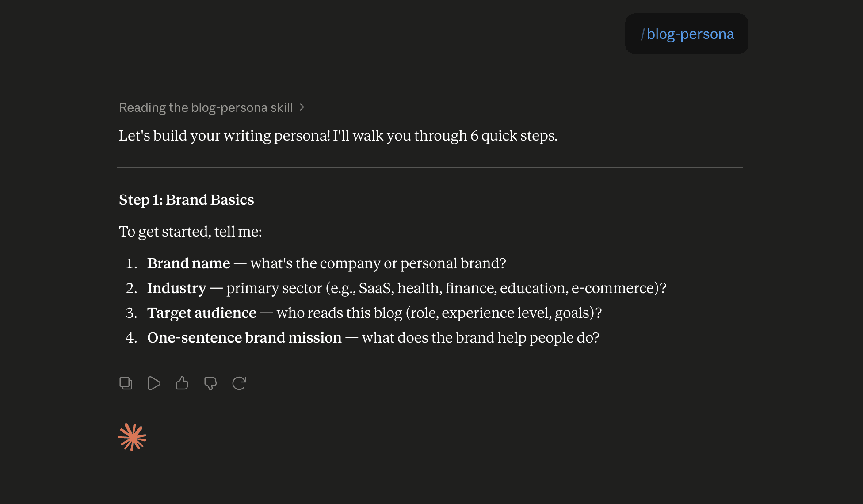Expand the chevron beside 'Reading the blog-persona skill'
The width and height of the screenshot is (863, 504).
[302, 107]
